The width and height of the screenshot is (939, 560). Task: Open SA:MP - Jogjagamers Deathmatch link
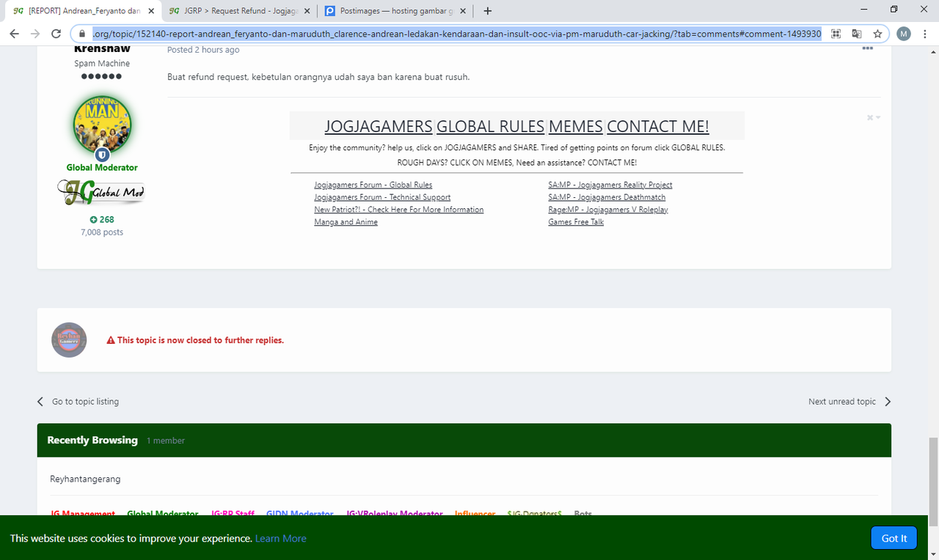[x=607, y=197]
